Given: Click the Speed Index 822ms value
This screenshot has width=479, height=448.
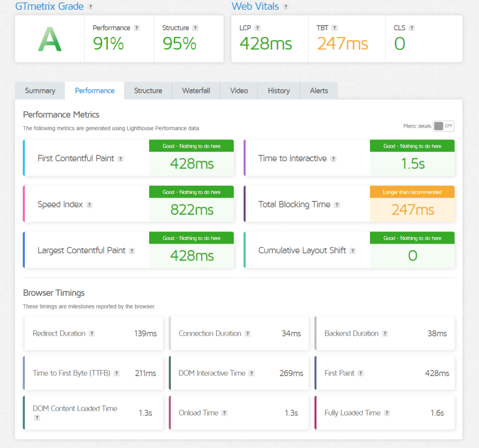Looking at the screenshot, I should (x=192, y=210).
